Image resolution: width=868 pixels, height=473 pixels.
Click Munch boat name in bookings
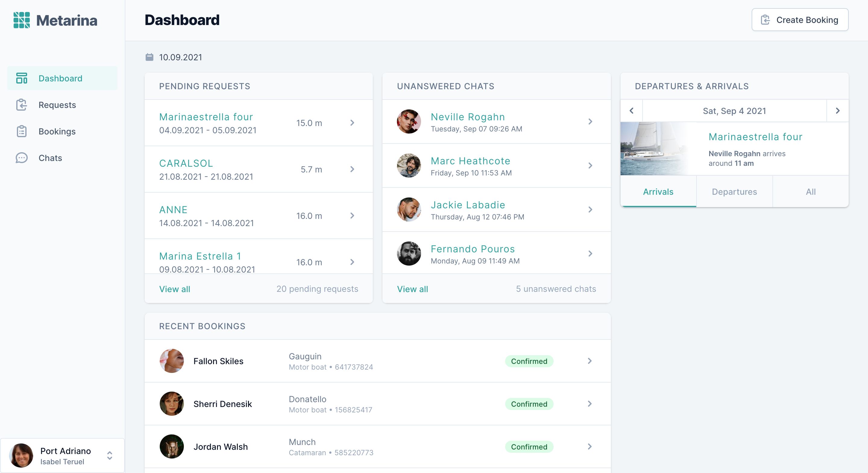(302, 442)
